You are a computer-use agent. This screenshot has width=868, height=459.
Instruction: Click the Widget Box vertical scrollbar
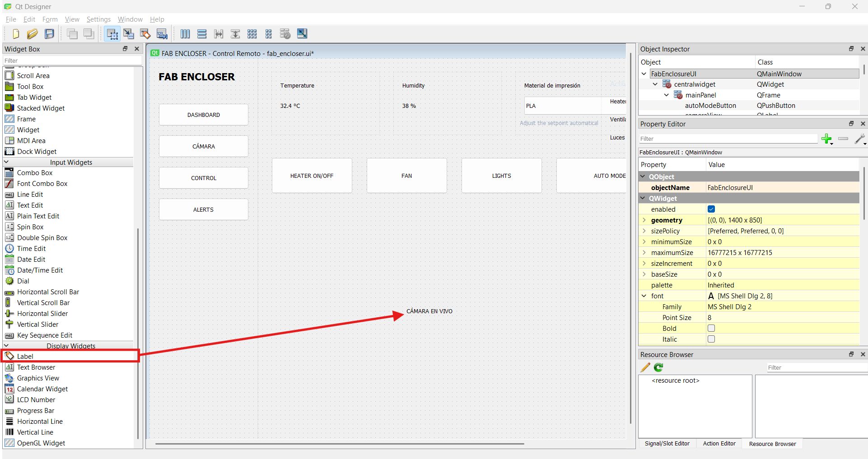coord(138,333)
